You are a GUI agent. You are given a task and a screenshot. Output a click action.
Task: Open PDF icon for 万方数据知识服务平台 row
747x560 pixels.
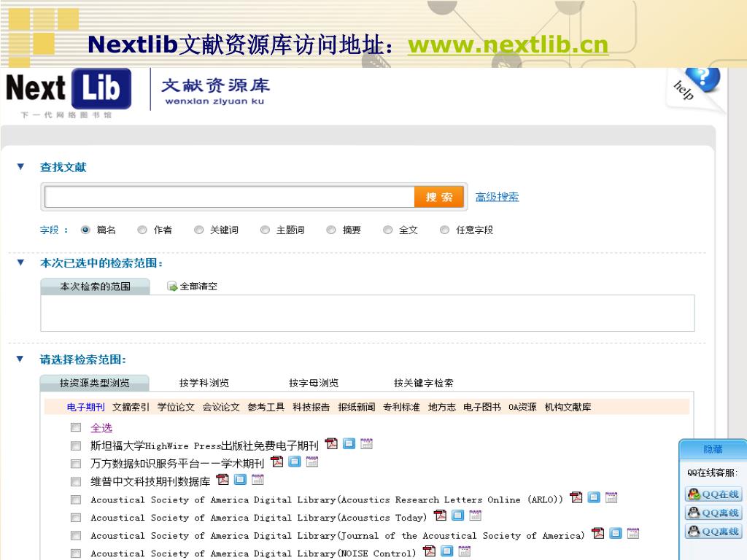(276, 462)
